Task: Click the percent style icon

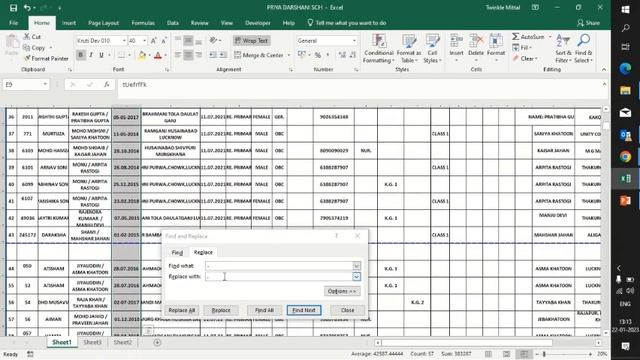Action: 318,55
